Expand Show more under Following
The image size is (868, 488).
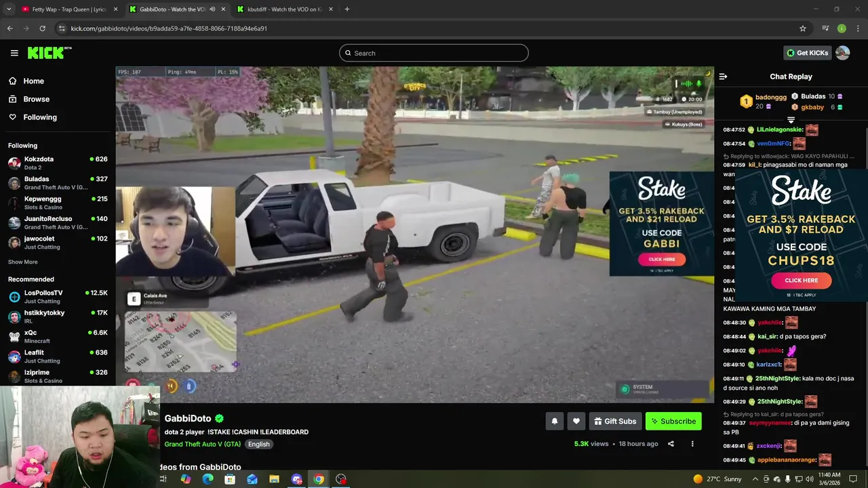pyautogui.click(x=23, y=262)
